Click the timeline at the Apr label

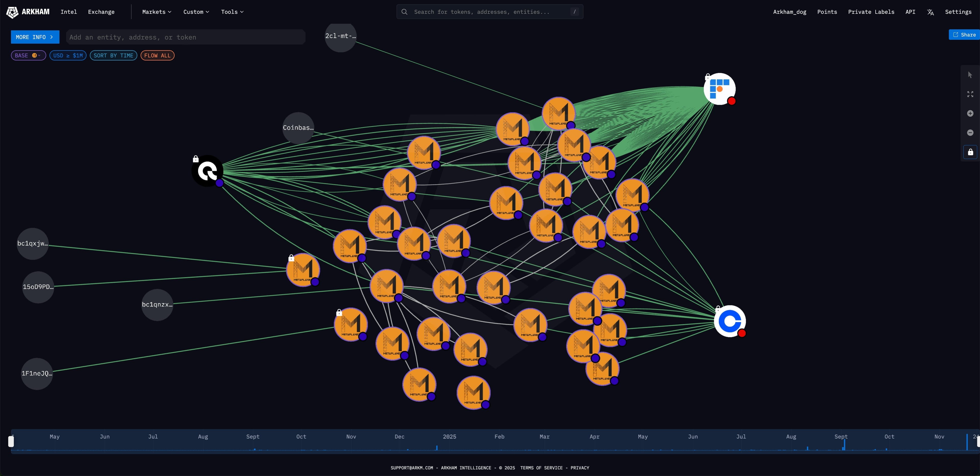point(594,436)
